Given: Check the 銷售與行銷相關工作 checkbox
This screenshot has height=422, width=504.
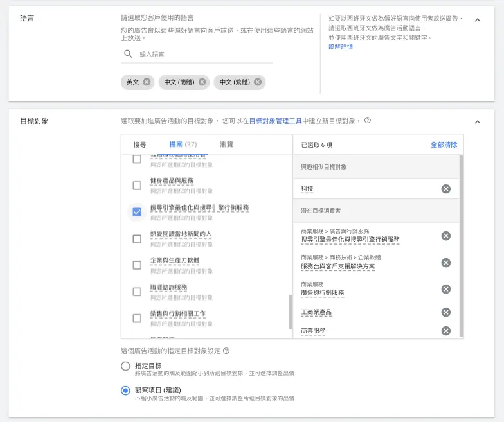Looking at the screenshot, I should coord(137,319).
